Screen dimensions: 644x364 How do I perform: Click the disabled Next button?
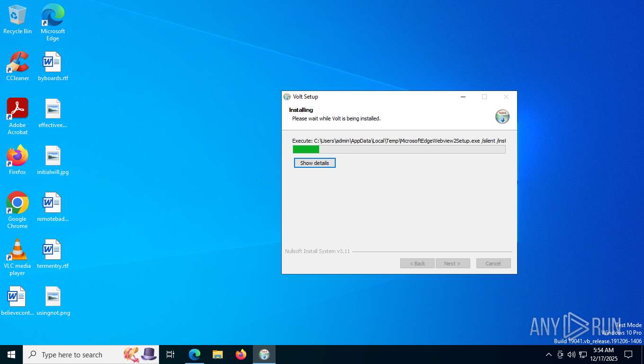pos(453,264)
